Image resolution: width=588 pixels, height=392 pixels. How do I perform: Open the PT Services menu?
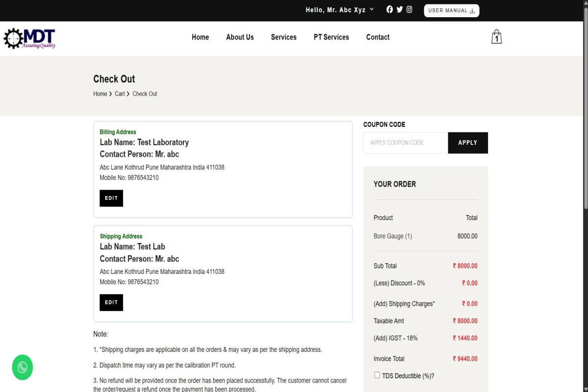coord(331,37)
